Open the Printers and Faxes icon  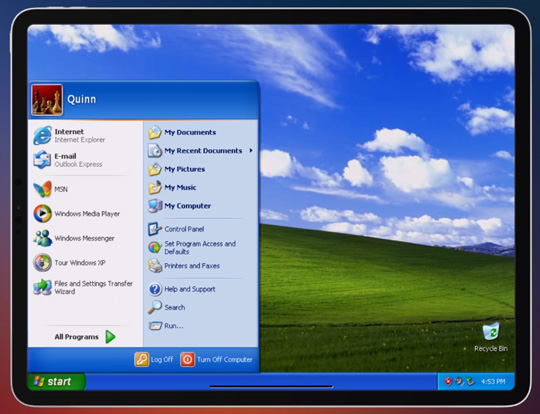[x=155, y=266]
